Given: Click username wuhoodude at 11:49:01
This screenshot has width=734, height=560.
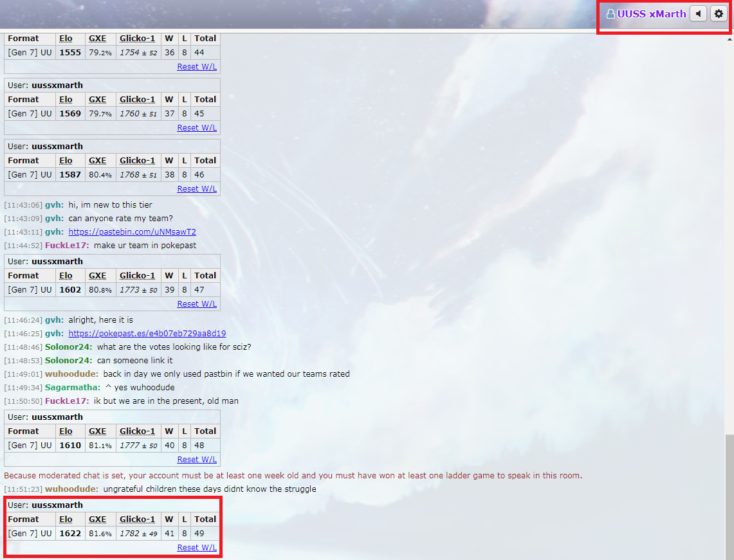Looking at the screenshot, I should (x=71, y=374).
